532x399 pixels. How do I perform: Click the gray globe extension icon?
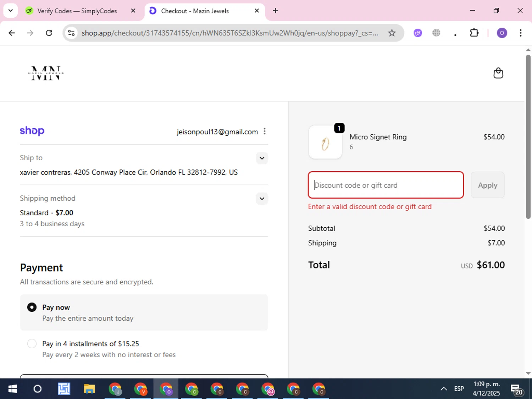click(x=436, y=33)
